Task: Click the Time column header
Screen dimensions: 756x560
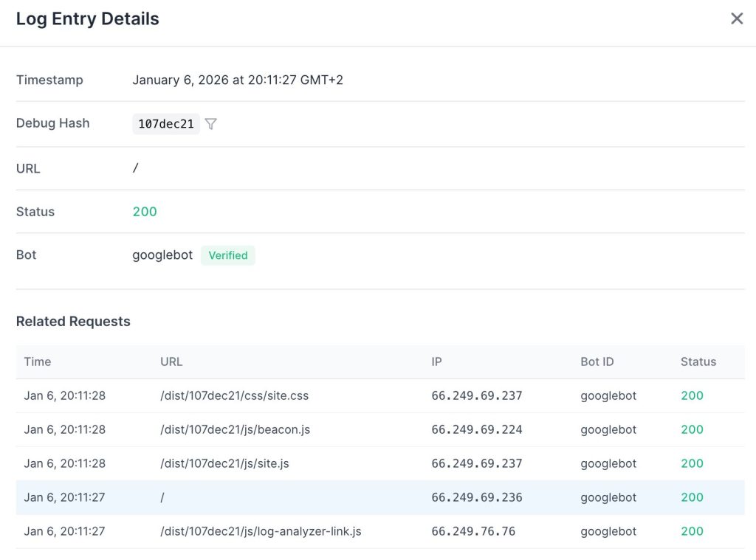Action: 38,362
